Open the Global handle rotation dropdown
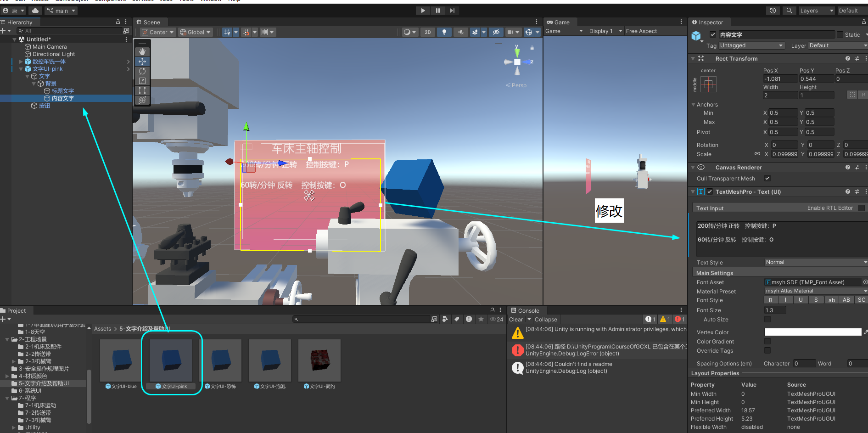The image size is (868, 433). 196,32
